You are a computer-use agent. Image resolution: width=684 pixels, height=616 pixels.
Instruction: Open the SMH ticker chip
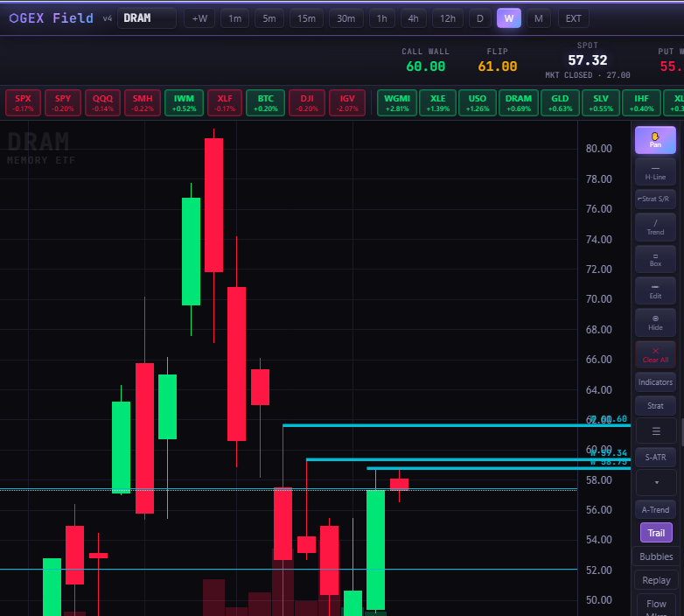point(143,103)
